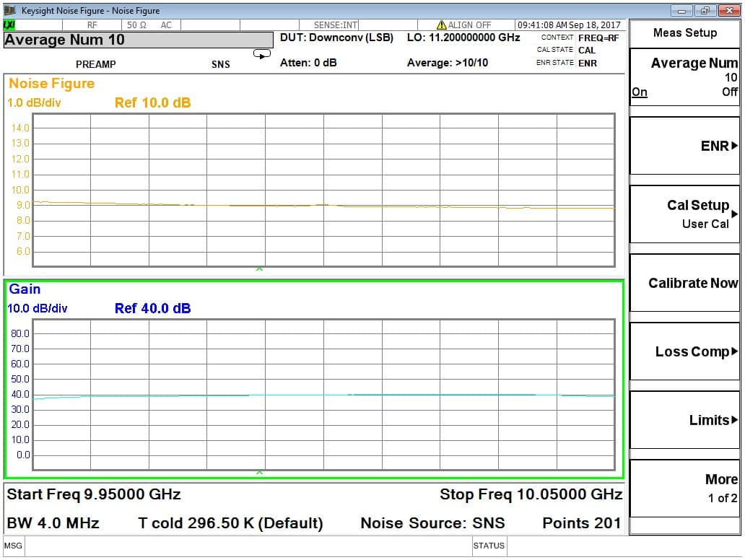Click T cold 296.50 K (Default) readout

pos(230,523)
